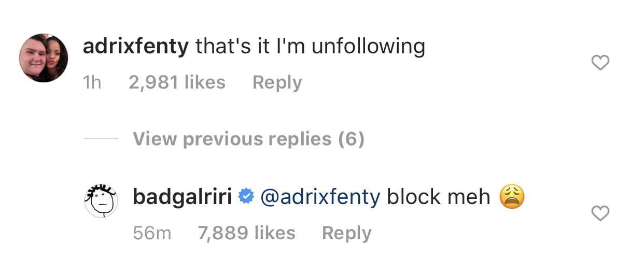Reply to badgalriri's comment
The width and height of the screenshot is (644, 276).
pyautogui.click(x=346, y=233)
